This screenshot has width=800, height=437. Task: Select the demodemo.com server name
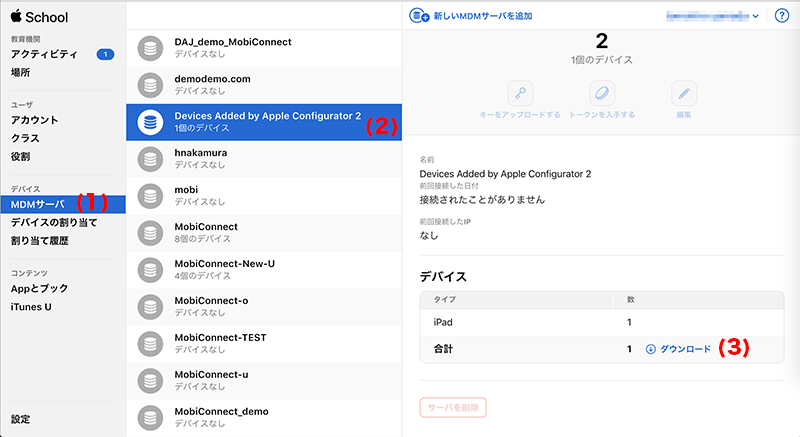[x=212, y=79]
